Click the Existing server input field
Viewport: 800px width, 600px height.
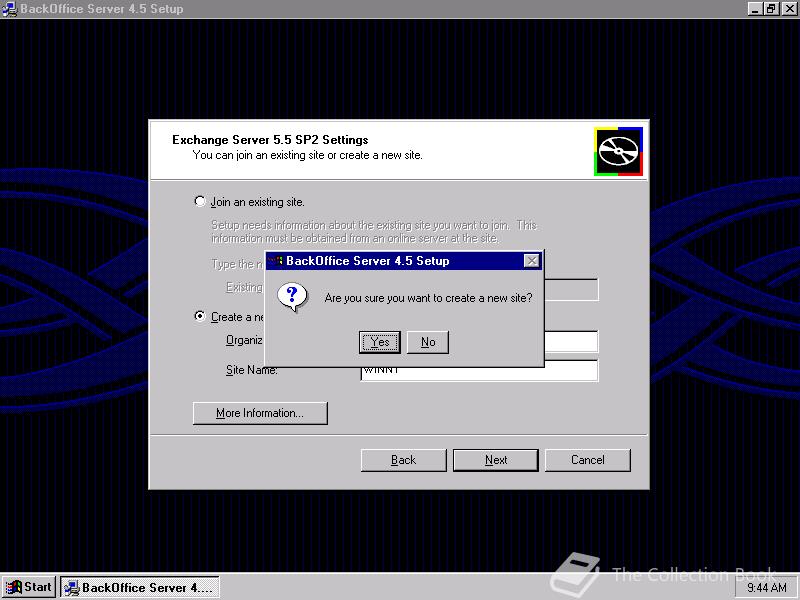pyautogui.click(x=571, y=290)
